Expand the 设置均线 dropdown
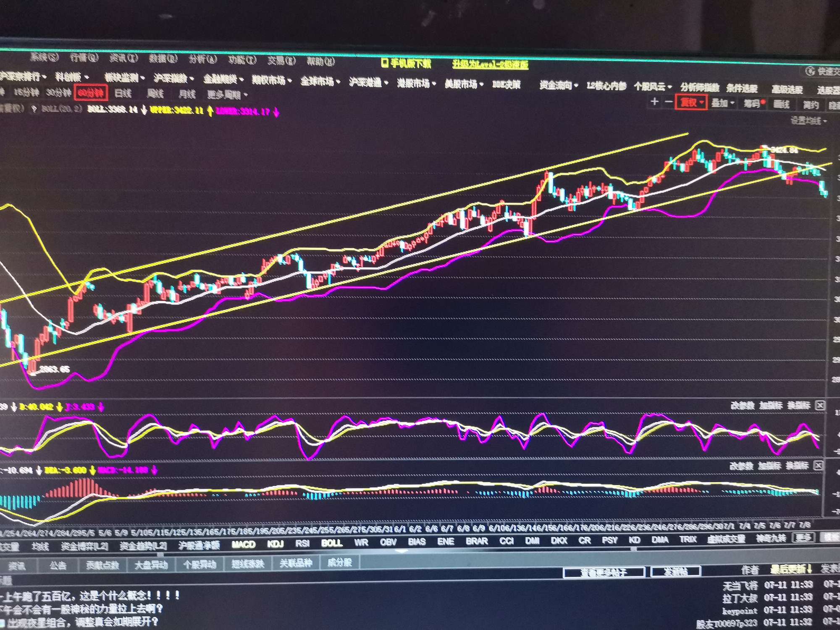The width and height of the screenshot is (840, 630). coord(809,121)
